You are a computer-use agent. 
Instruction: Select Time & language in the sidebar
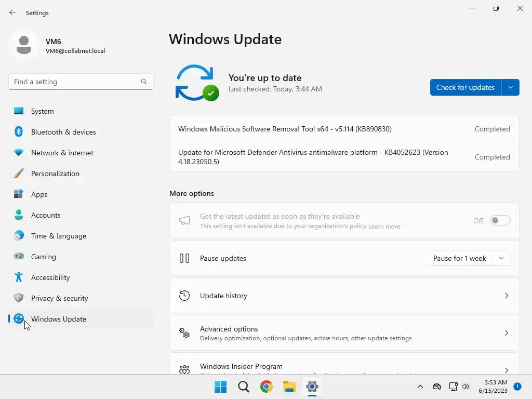[x=81, y=236]
